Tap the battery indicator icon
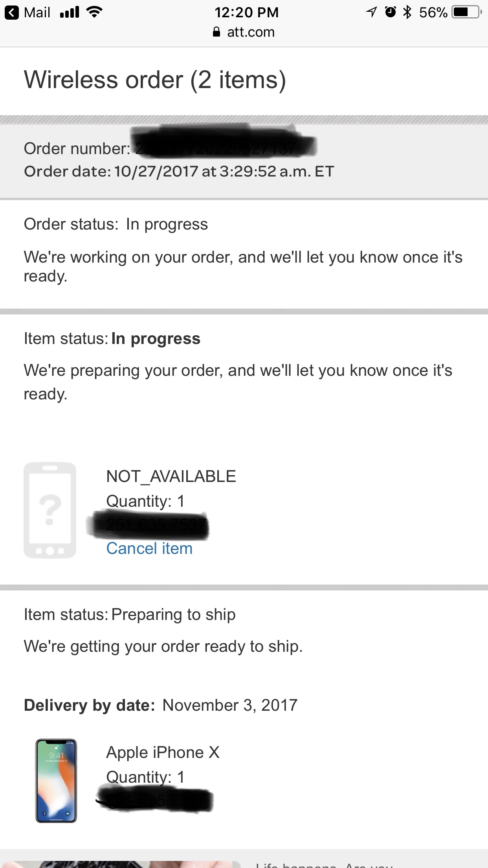 (467, 12)
